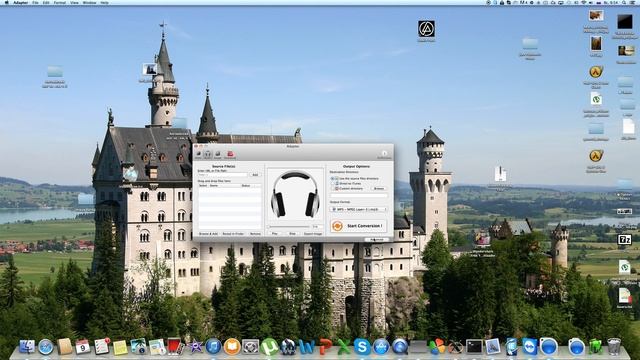Click the playback position slider under headphones
Viewport: 640px width, 360px height.
(289, 227)
